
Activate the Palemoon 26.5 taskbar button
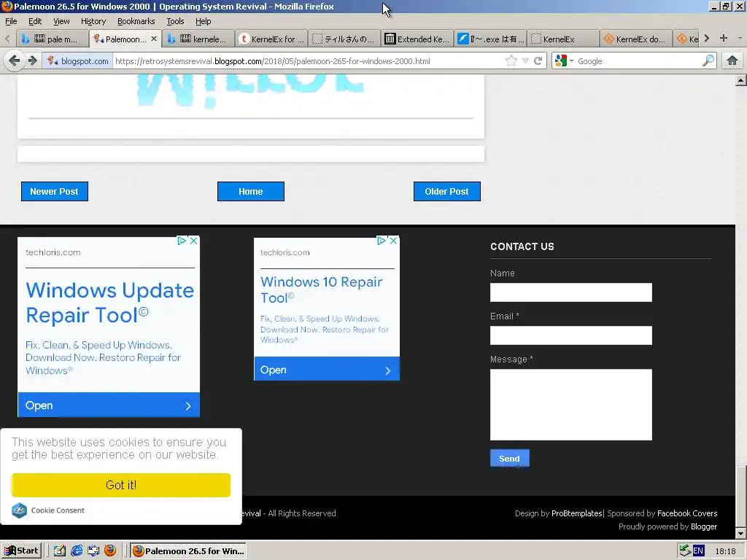tap(189, 551)
